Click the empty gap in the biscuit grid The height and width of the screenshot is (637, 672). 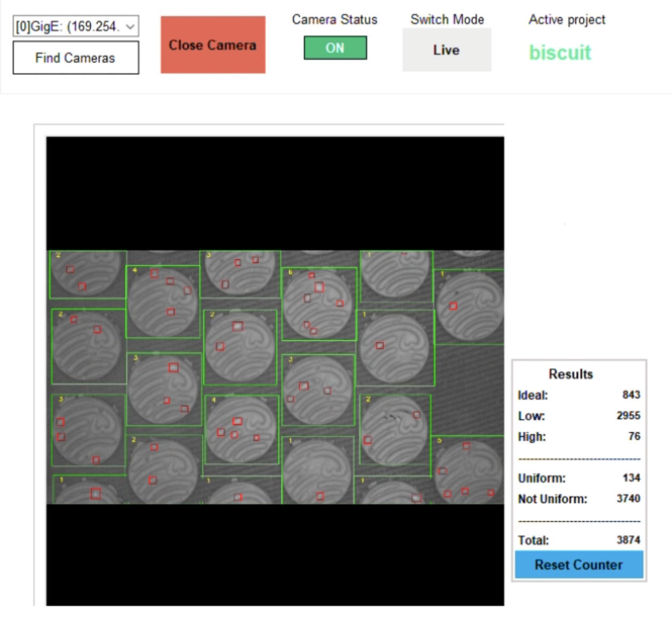click(x=469, y=389)
